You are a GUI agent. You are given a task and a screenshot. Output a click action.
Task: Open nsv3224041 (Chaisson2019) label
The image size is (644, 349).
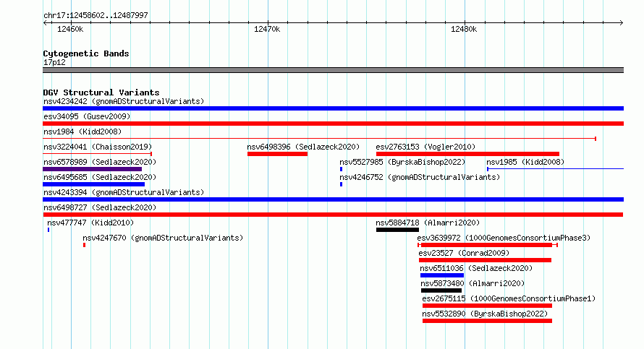pos(98,147)
